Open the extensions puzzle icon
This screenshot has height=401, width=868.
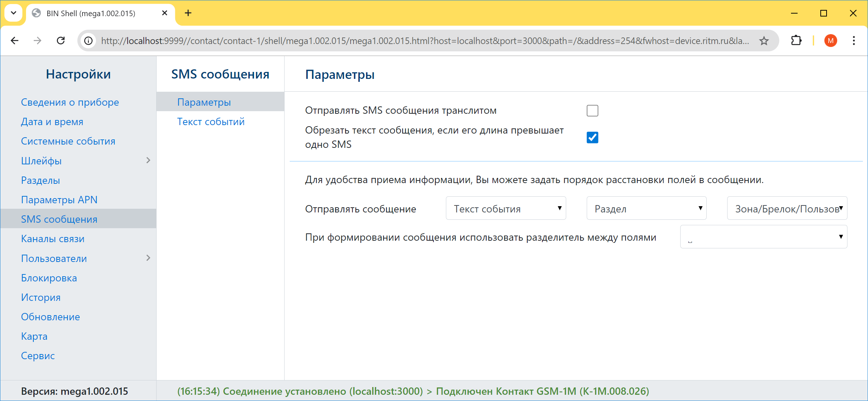[x=796, y=40]
